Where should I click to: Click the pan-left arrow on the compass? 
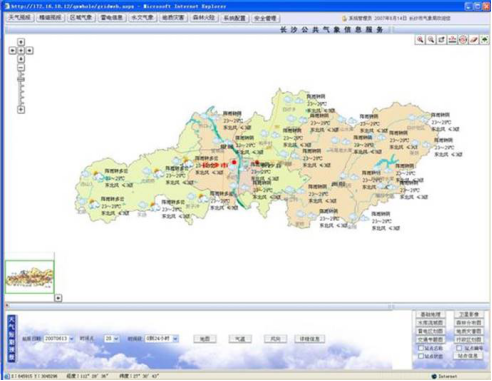point(12,50)
